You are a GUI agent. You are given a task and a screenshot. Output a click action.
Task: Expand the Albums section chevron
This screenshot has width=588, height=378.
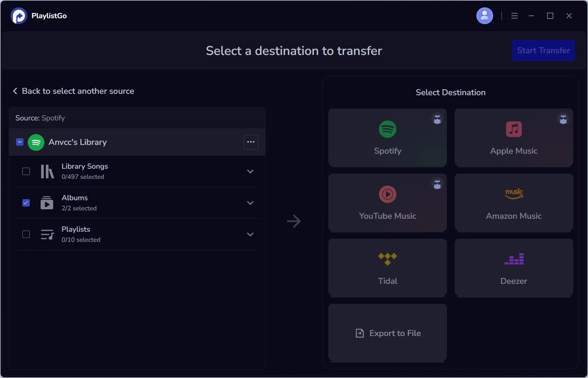pos(250,203)
